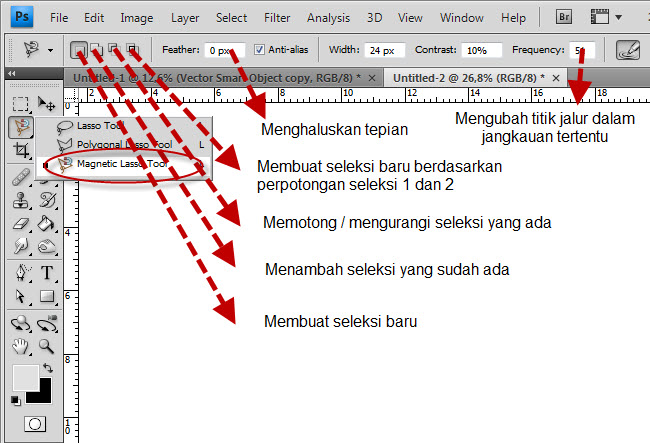Switch to the Untitled-1 document tab
This screenshot has width=650, height=443.
pos(217,78)
